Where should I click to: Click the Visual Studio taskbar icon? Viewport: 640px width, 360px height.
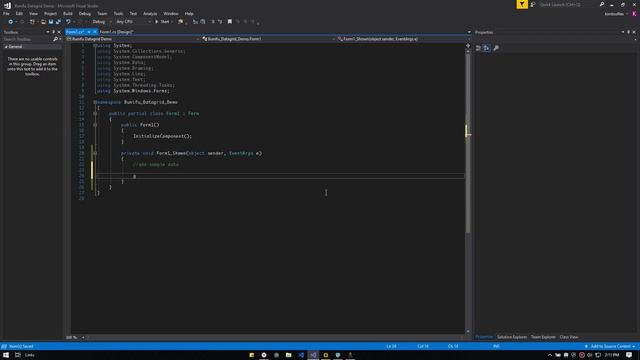(x=313, y=355)
